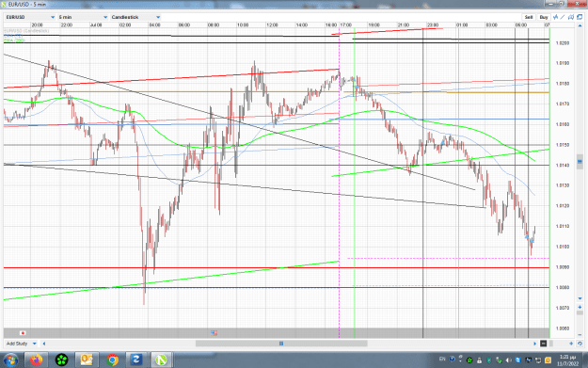Click the blue price scale slider handle
This screenshot has width=588, height=368.
580,162
